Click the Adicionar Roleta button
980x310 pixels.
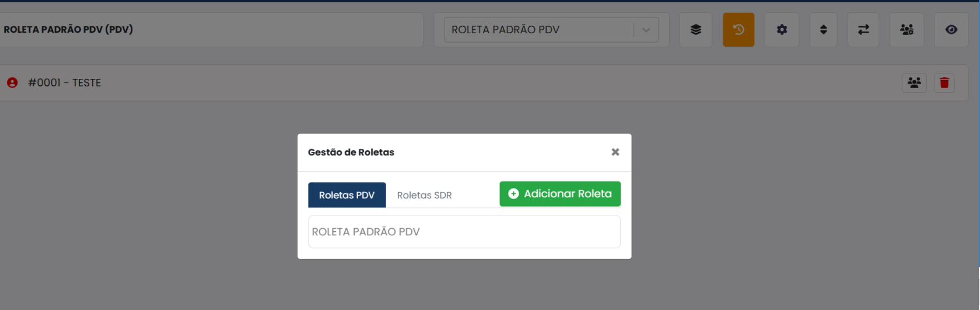pyautogui.click(x=560, y=194)
